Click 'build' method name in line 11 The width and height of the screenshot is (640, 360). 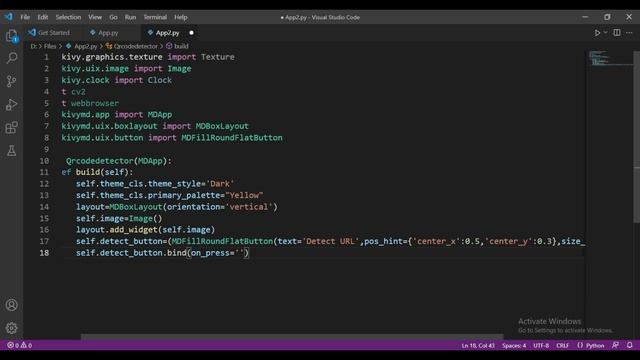click(x=88, y=172)
